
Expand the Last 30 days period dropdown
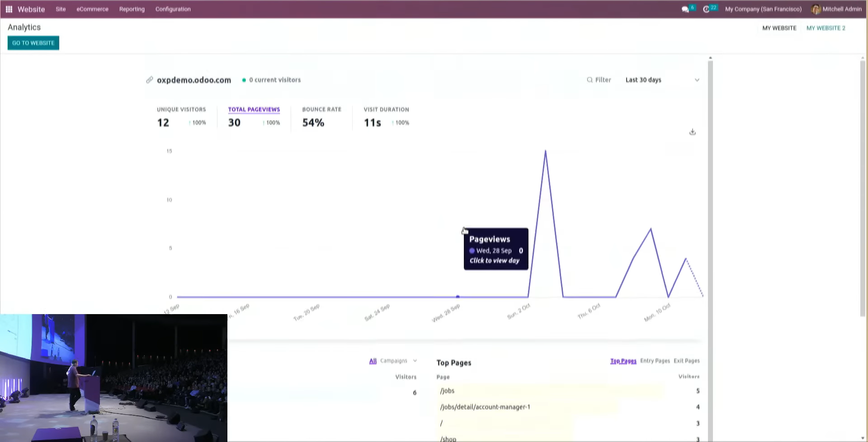tap(662, 80)
